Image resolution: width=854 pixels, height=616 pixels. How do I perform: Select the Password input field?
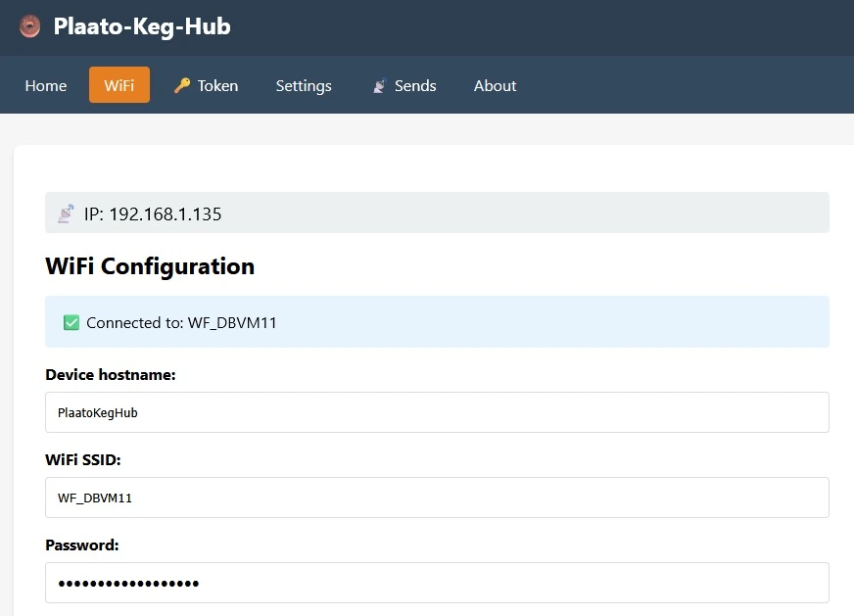point(437,583)
